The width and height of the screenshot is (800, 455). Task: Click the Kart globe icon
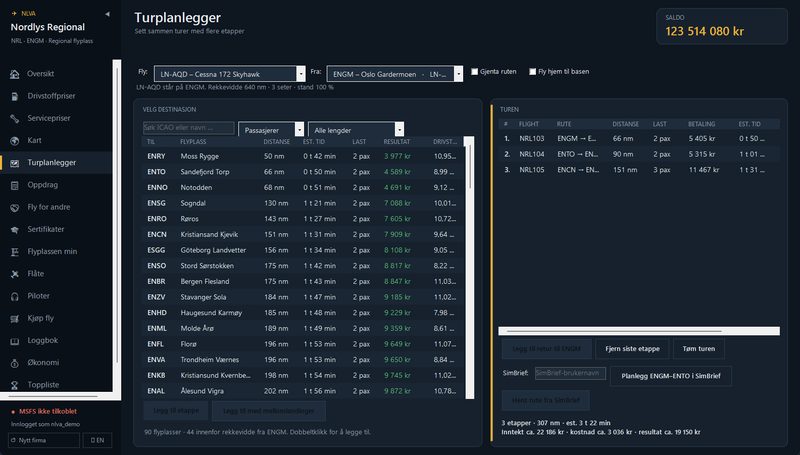[x=15, y=141]
